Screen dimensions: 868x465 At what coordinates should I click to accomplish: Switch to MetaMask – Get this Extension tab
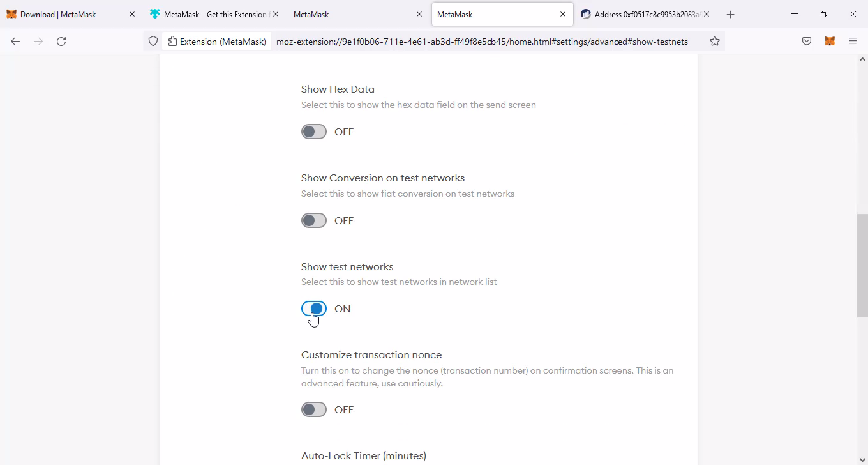[211, 14]
